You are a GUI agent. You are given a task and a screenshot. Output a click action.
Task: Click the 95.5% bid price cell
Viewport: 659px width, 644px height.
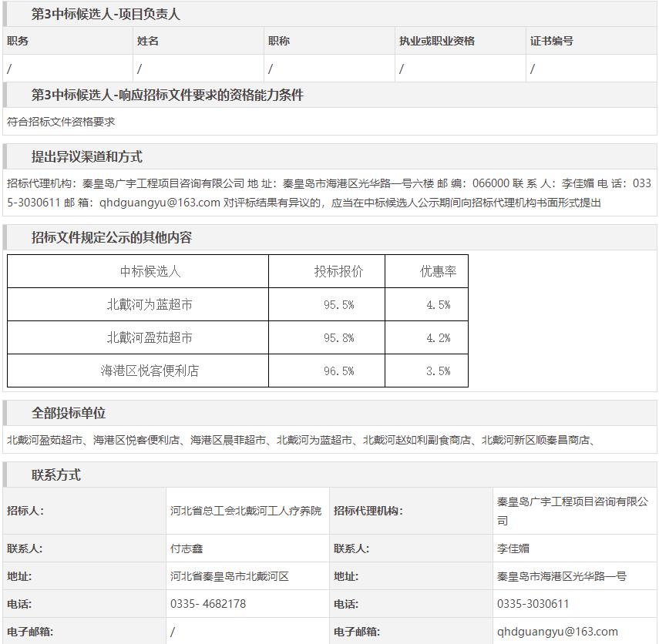(x=338, y=305)
